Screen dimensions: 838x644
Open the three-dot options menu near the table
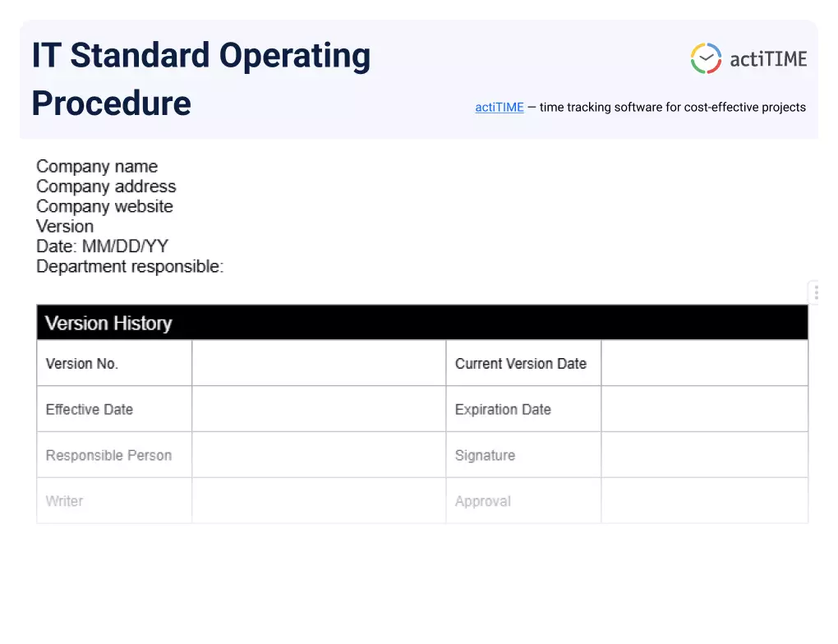pyautogui.click(x=815, y=292)
